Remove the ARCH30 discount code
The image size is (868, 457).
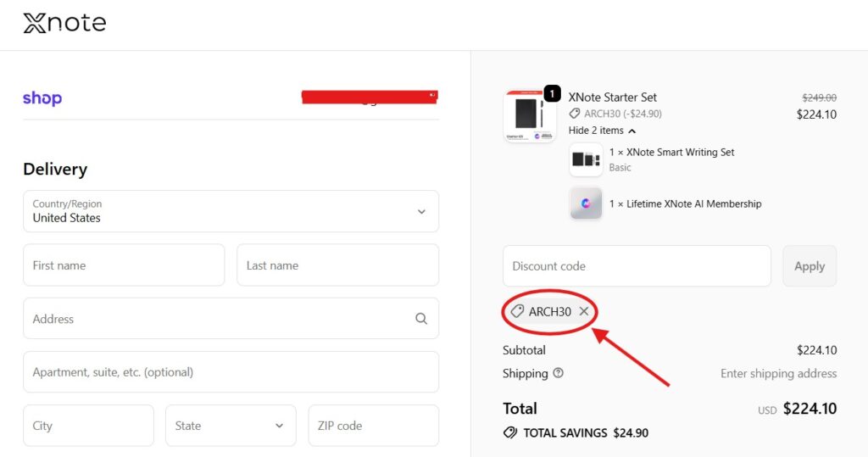[584, 311]
